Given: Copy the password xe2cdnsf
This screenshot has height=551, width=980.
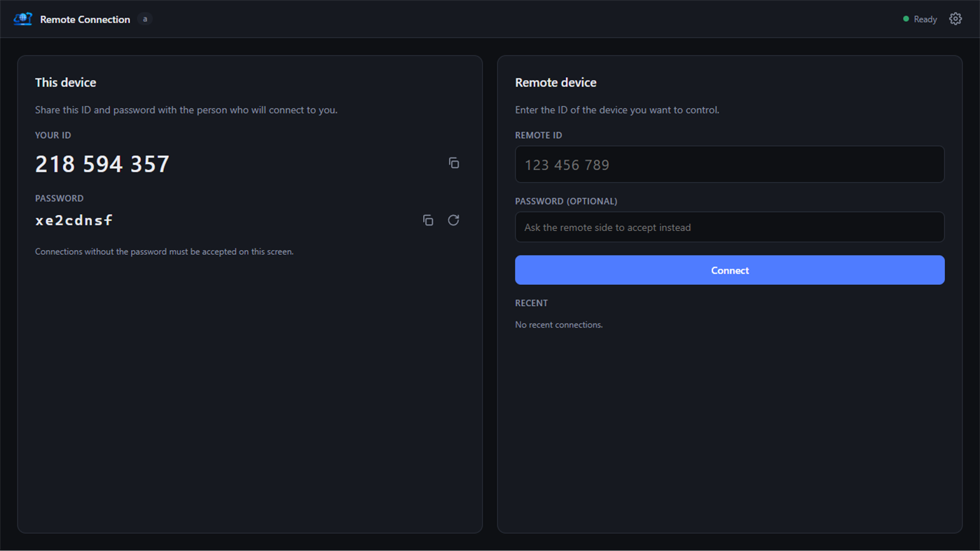Looking at the screenshot, I should 428,221.
